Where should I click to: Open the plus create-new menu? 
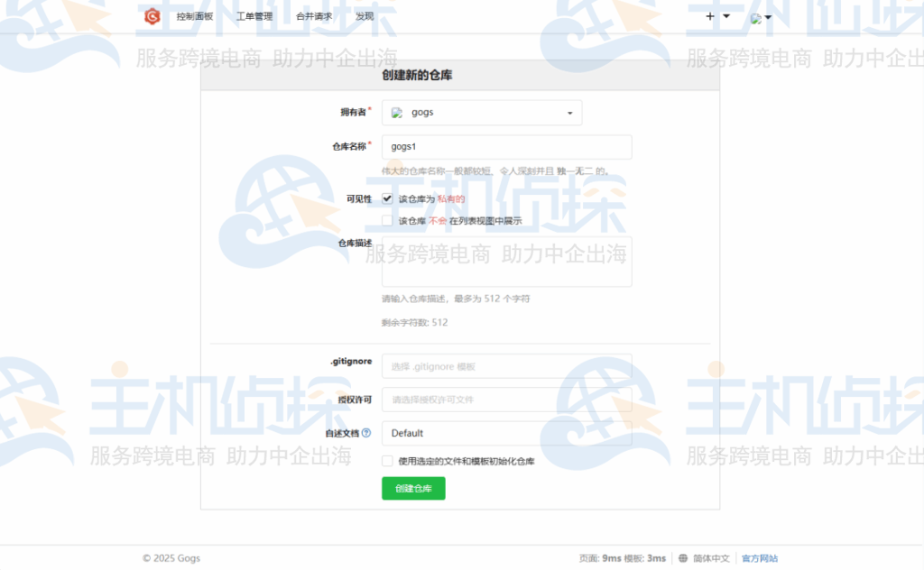click(x=717, y=16)
